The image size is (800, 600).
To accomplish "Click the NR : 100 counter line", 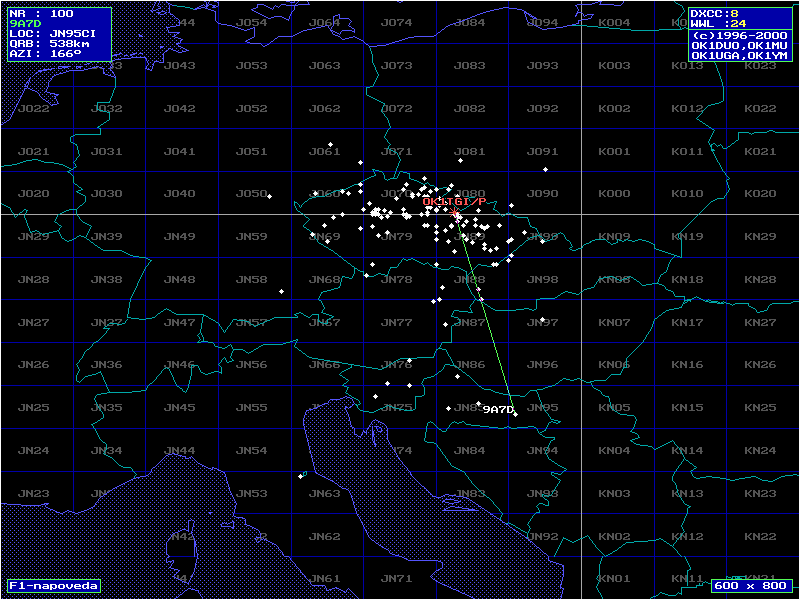I will click(40, 13).
